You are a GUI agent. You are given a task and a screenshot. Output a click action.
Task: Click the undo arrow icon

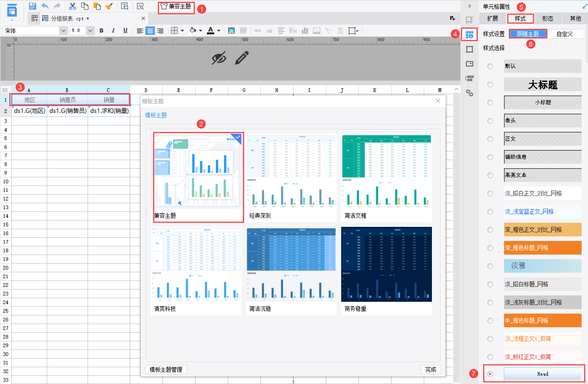click(45, 6)
